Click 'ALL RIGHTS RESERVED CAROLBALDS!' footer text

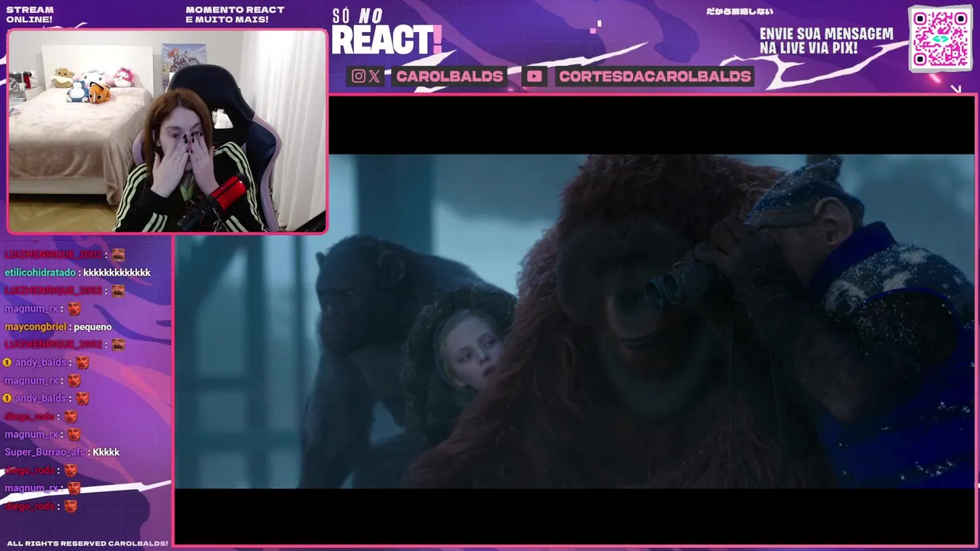pyautogui.click(x=87, y=543)
